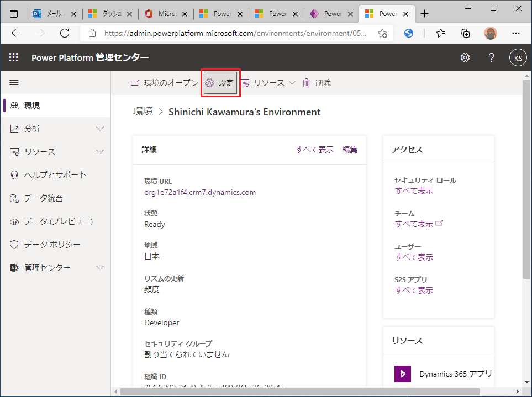Open the browser favorites list icon
Viewport: 532px width, 397px height.
pos(441,33)
